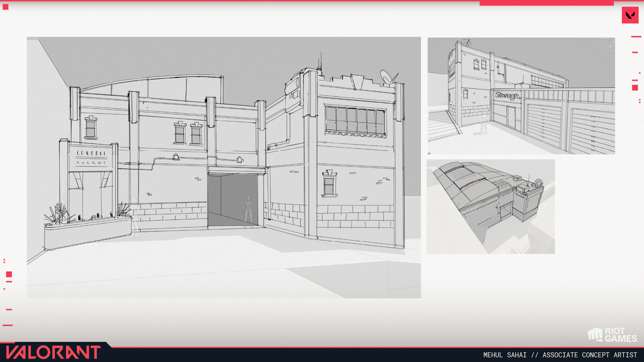644x362 pixels.
Task: Click the red square on the left edge
Action: [x=9, y=274]
